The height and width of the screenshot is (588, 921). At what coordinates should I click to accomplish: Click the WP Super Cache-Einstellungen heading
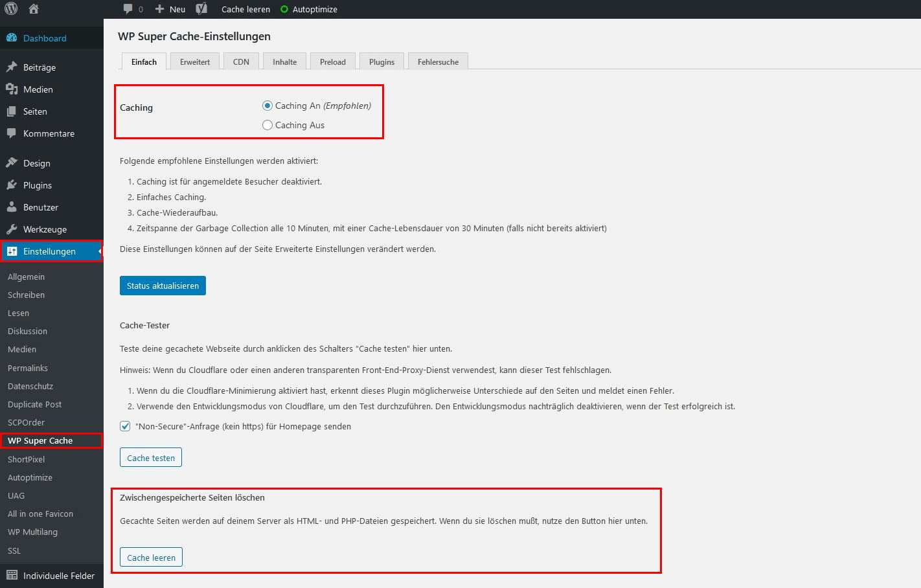point(194,36)
